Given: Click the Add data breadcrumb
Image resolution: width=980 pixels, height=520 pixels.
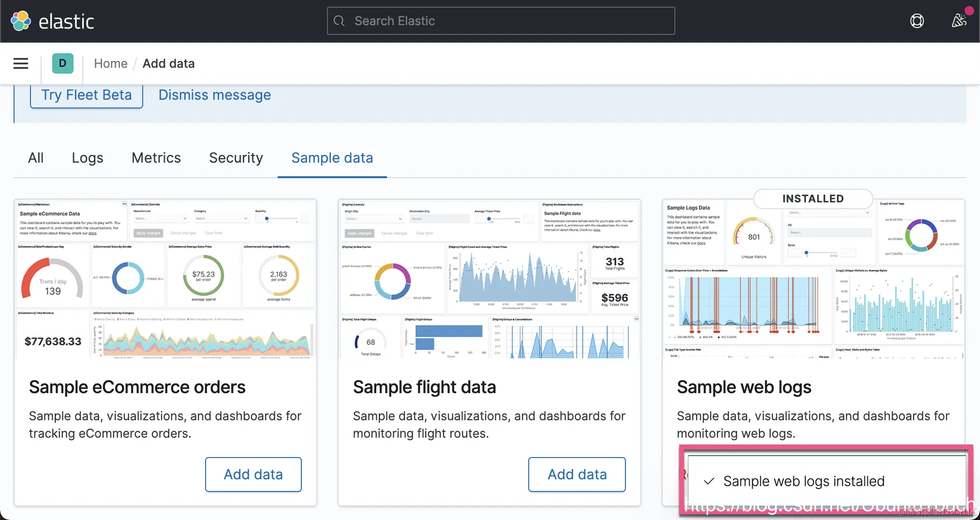Looking at the screenshot, I should pos(169,63).
